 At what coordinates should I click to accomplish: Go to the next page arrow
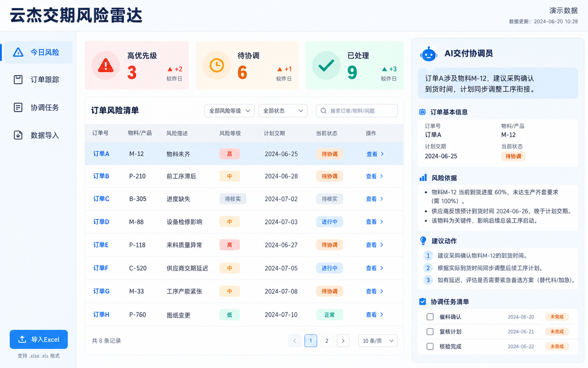pyautogui.click(x=343, y=341)
